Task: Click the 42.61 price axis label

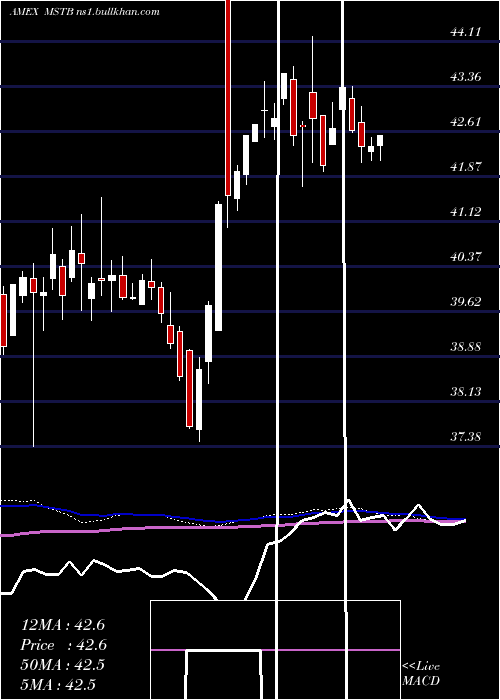Action: point(466,122)
